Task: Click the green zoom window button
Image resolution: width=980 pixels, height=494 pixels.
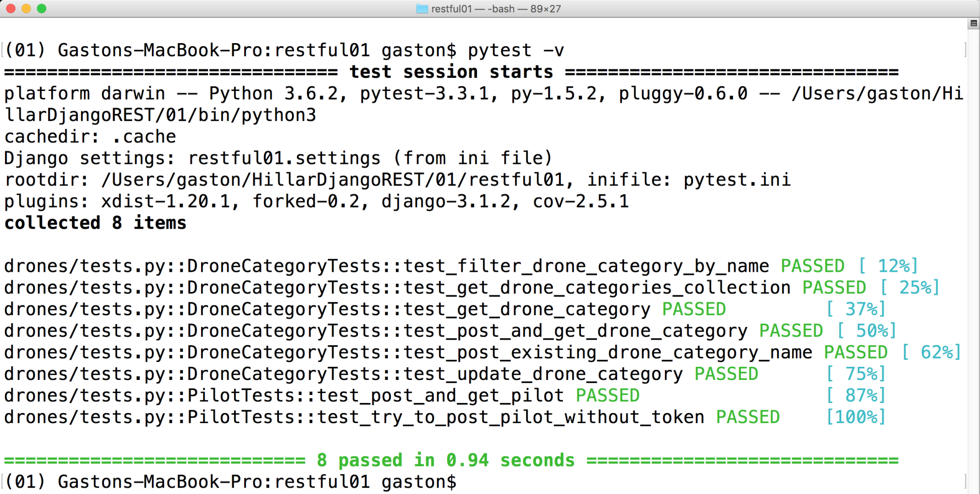Action: [42, 9]
